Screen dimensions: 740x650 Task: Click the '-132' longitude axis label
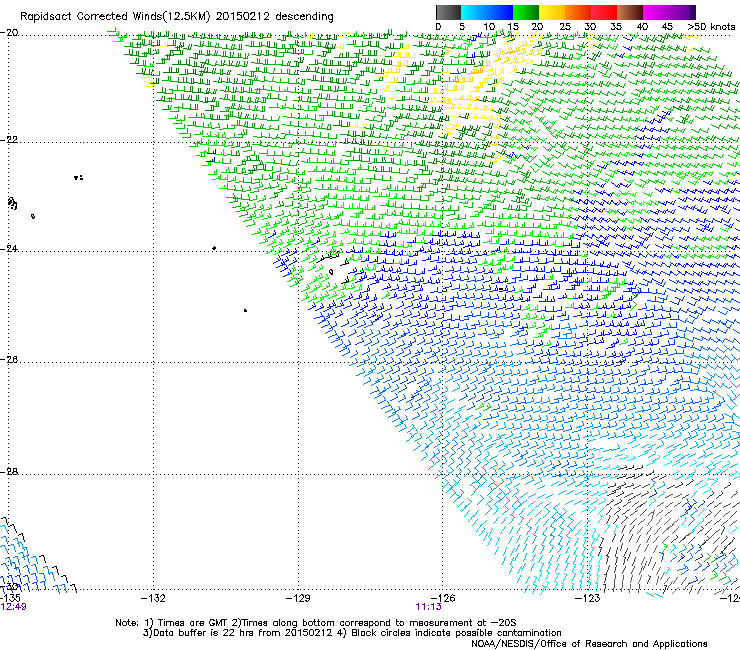pyautogui.click(x=153, y=599)
